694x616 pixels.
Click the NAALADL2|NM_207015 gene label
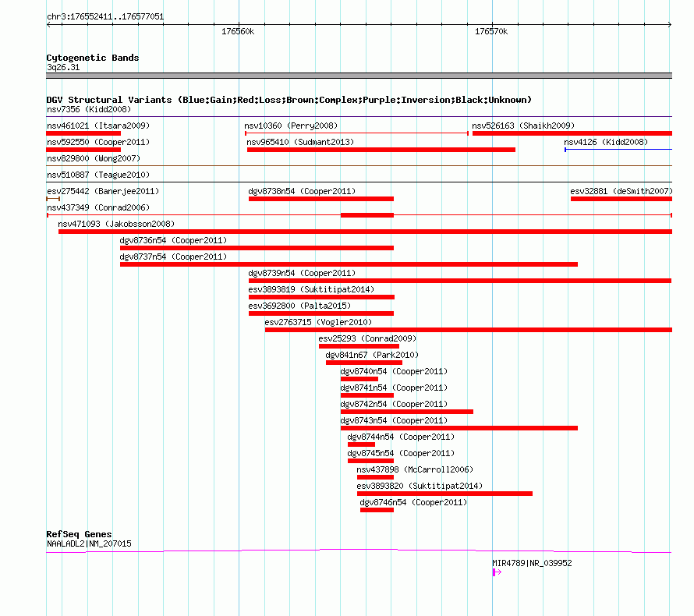tap(89, 543)
